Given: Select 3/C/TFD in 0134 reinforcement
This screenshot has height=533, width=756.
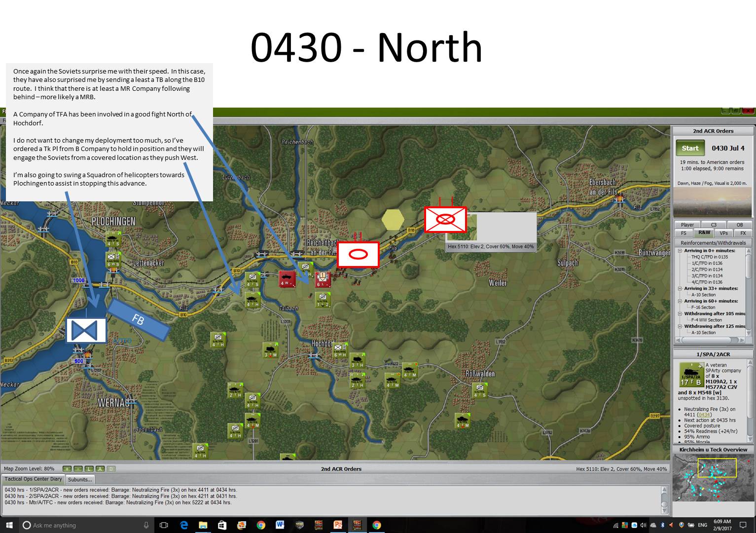Looking at the screenshot, I should (707, 276).
